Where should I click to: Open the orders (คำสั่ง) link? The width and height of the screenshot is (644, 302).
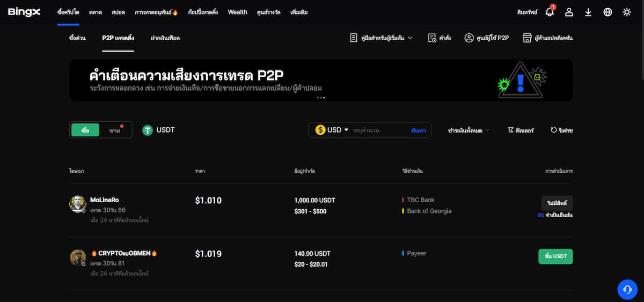point(445,38)
